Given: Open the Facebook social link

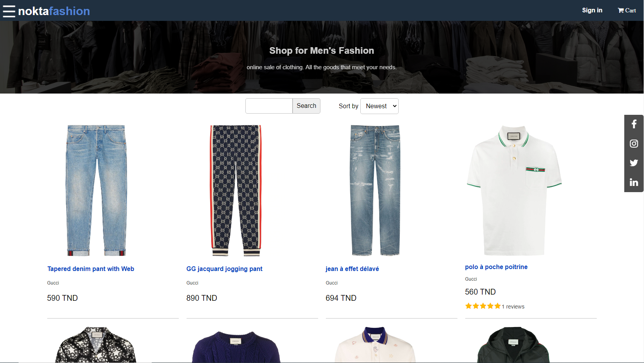Looking at the screenshot, I should (634, 124).
